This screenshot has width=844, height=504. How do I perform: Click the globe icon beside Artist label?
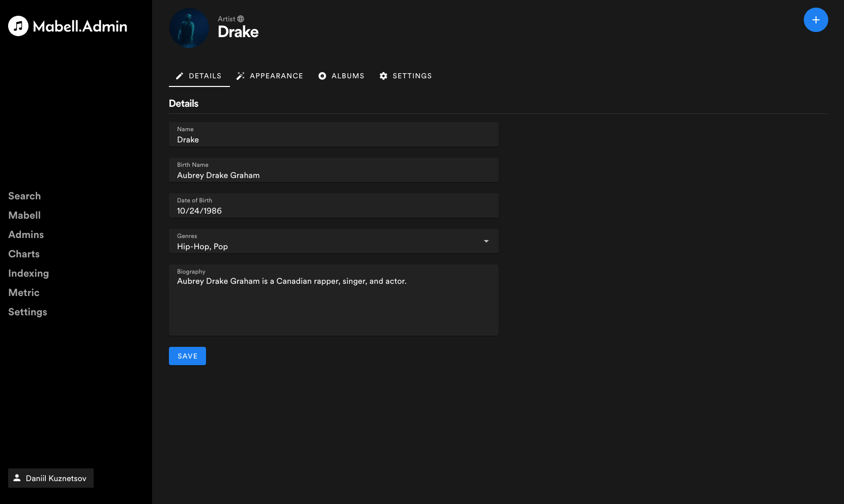pos(241,19)
